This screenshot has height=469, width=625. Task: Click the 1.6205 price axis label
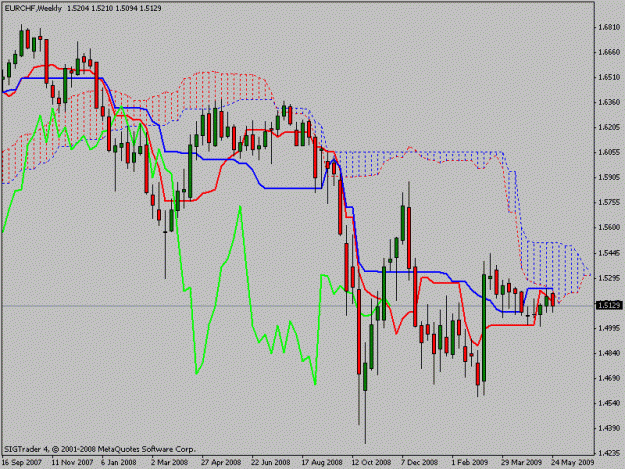(x=609, y=127)
